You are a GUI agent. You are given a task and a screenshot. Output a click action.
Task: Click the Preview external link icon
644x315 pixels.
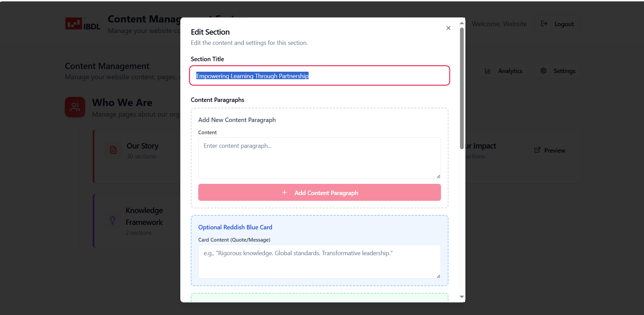[537, 150]
